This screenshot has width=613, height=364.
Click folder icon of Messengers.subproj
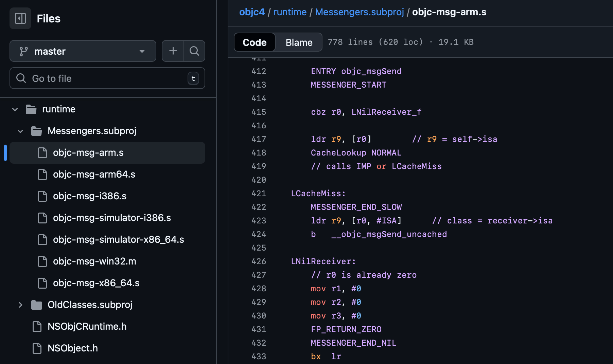click(36, 131)
